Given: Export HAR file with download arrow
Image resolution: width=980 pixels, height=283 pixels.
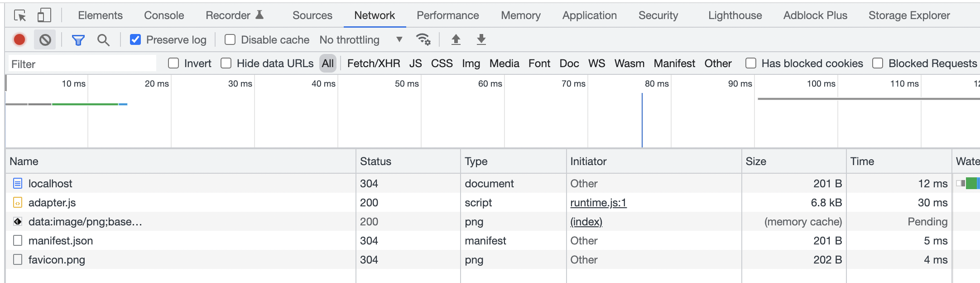Looking at the screenshot, I should (x=481, y=39).
